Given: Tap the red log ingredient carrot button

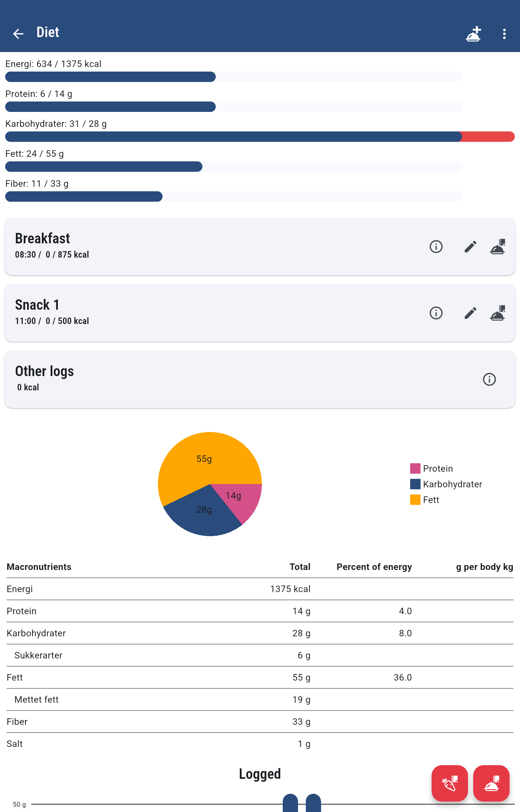Looking at the screenshot, I should point(449,783).
